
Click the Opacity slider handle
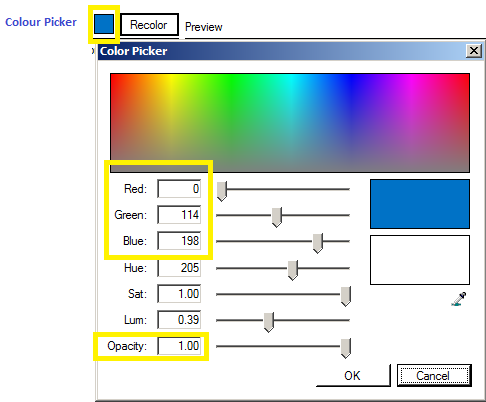pos(346,348)
